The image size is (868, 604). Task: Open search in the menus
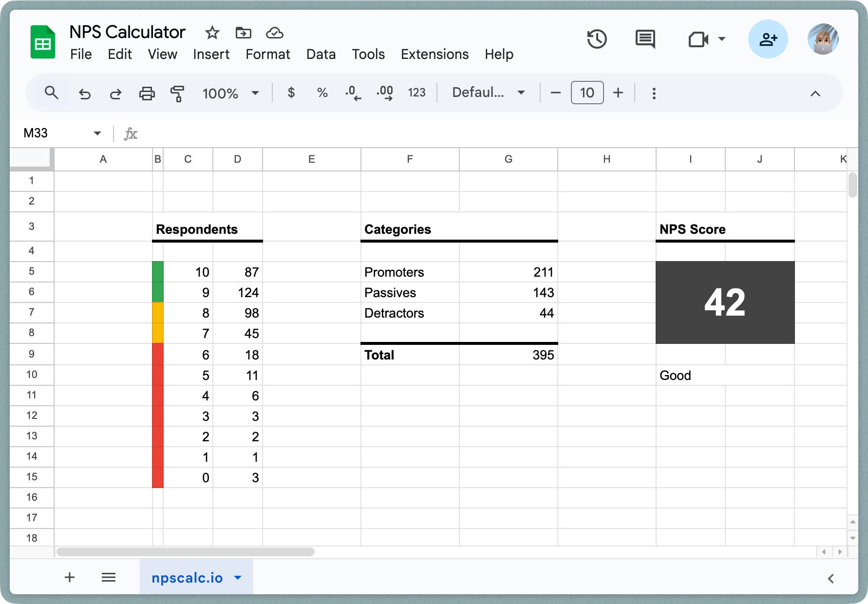pos(52,93)
